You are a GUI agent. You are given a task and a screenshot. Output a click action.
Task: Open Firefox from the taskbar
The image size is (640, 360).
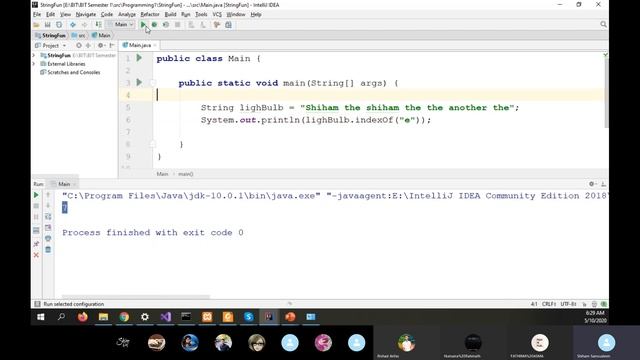[82, 317]
